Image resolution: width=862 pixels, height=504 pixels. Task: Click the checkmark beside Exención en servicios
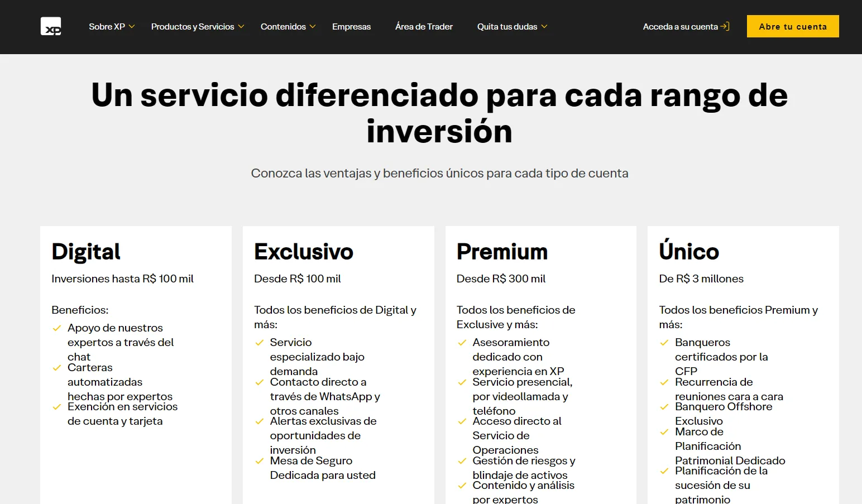56,407
